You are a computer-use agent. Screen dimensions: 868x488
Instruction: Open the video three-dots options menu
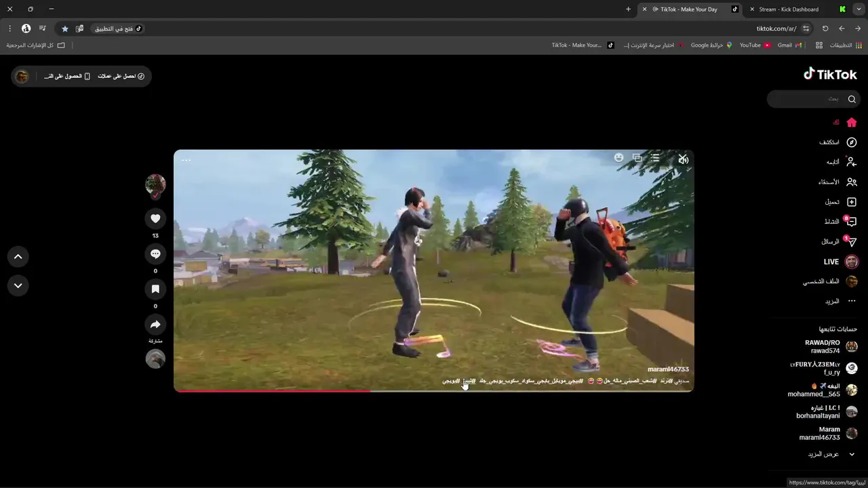186,161
